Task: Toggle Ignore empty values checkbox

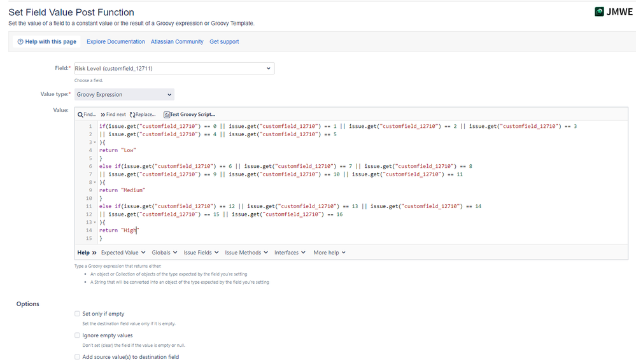Action: pyautogui.click(x=77, y=335)
